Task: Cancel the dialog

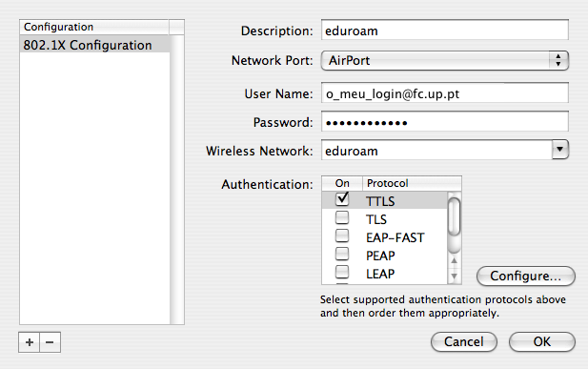Action: coord(464,341)
